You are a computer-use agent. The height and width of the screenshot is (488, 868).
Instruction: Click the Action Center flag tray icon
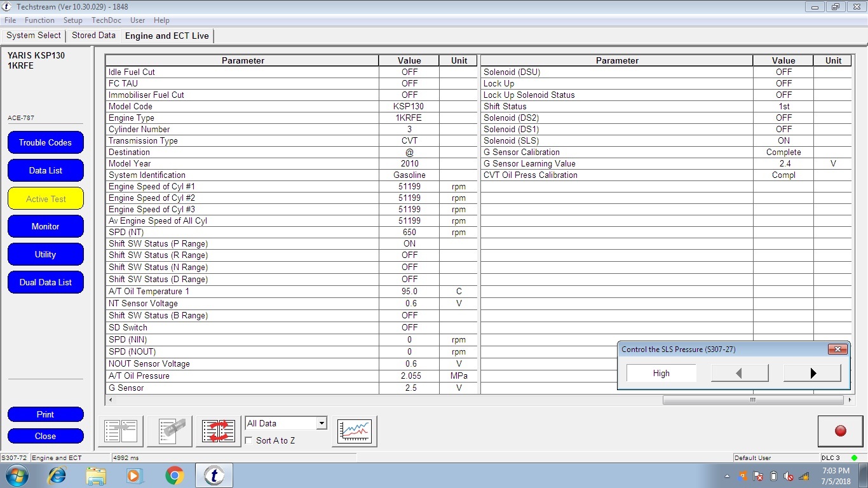point(757,476)
